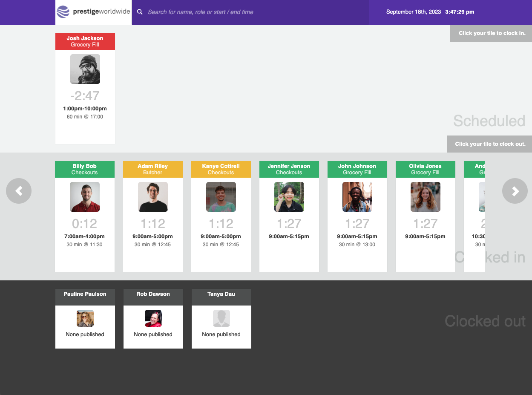
Task: Click John Johnson's 1:27 timer
Action: (357, 223)
